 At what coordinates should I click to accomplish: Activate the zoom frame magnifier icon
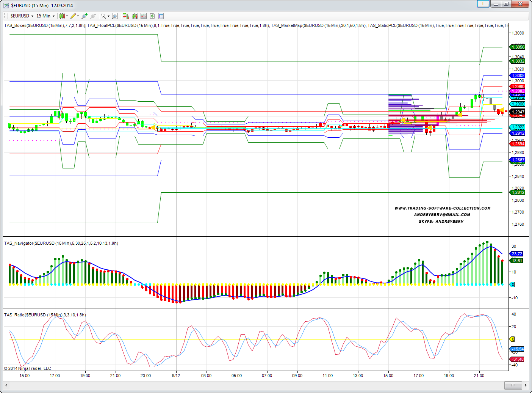pos(115,16)
